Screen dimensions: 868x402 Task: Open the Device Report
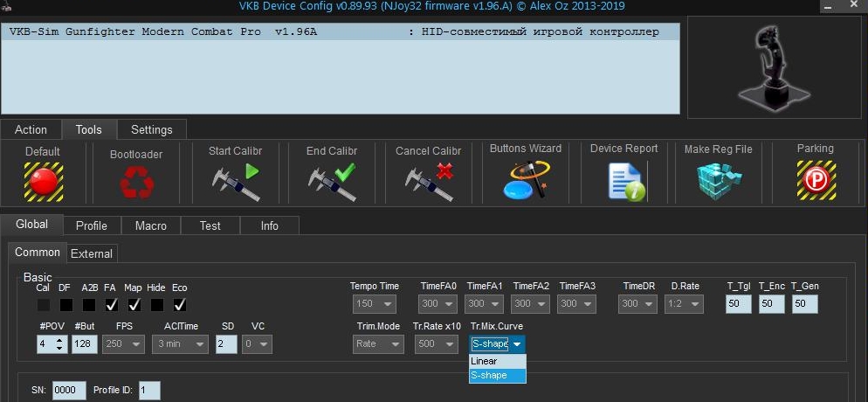[623, 181]
